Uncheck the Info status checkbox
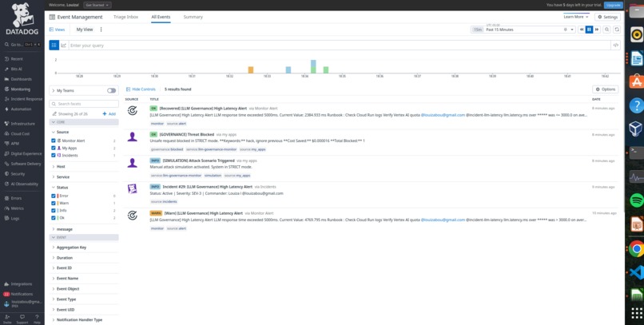 [54, 211]
